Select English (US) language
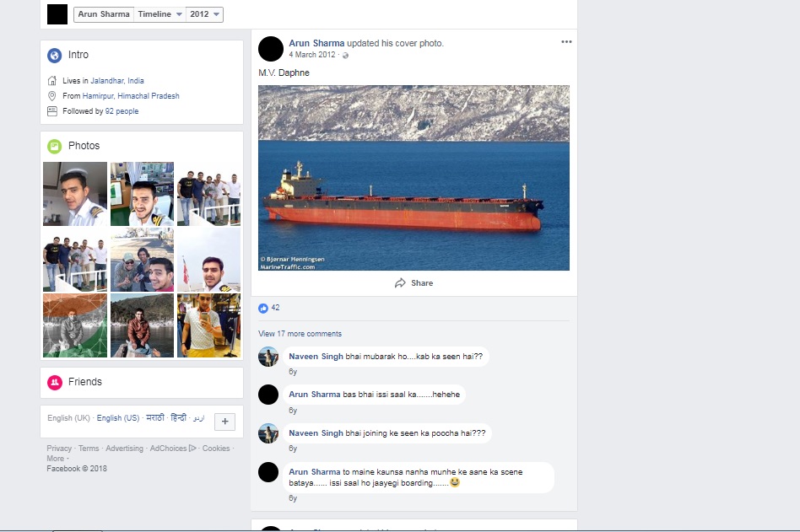Screen dimensions: 800x532 (x=118, y=418)
